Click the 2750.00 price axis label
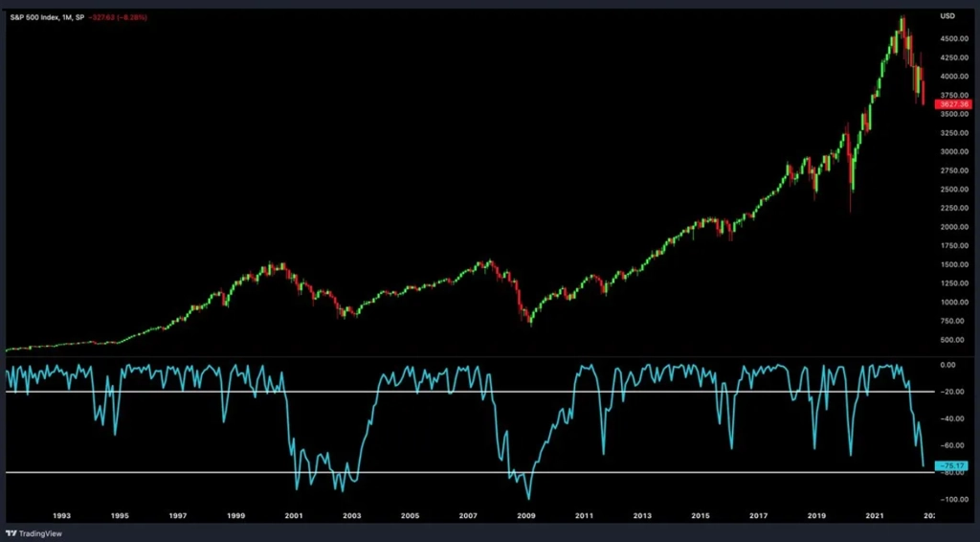The height and width of the screenshot is (542, 980). 954,170
